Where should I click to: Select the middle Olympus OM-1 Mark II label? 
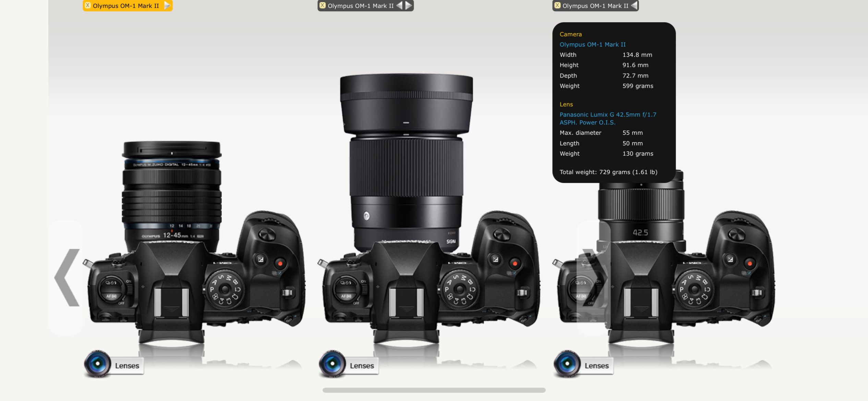(x=360, y=6)
